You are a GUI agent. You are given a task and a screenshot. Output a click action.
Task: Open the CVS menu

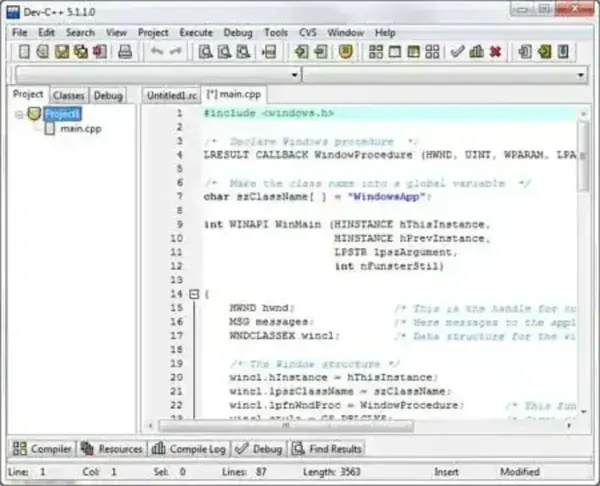coord(308,33)
